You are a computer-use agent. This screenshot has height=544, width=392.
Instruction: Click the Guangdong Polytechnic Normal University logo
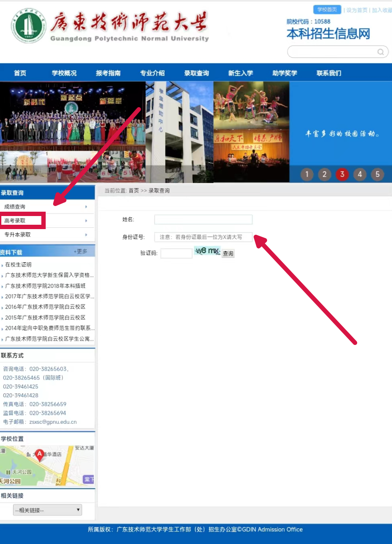click(28, 26)
